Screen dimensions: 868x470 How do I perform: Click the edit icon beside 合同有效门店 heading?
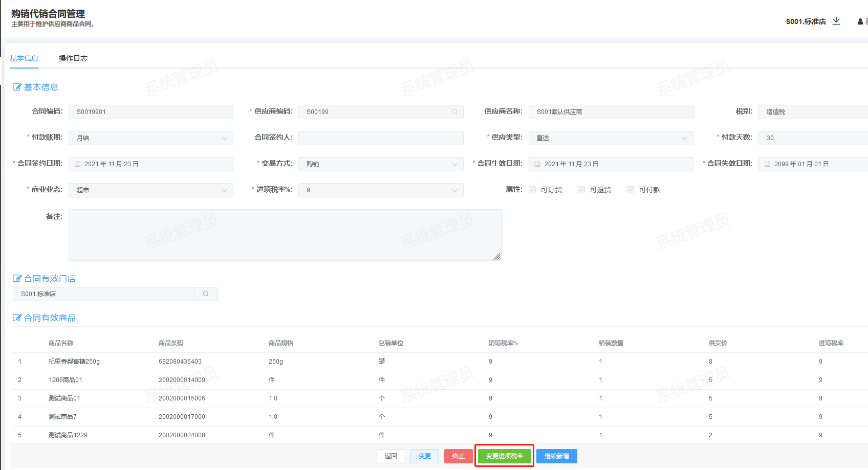point(17,279)
